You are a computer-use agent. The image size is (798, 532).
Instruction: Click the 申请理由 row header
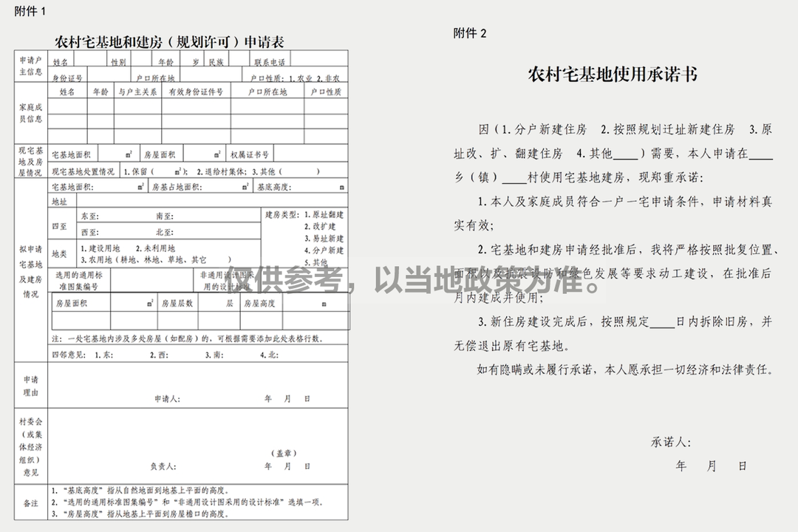tap(31, 386)
